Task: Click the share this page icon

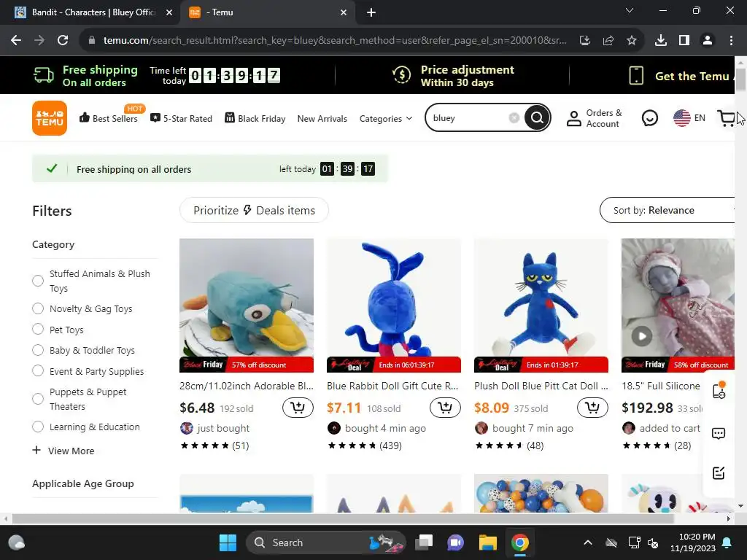Action: 608,41
